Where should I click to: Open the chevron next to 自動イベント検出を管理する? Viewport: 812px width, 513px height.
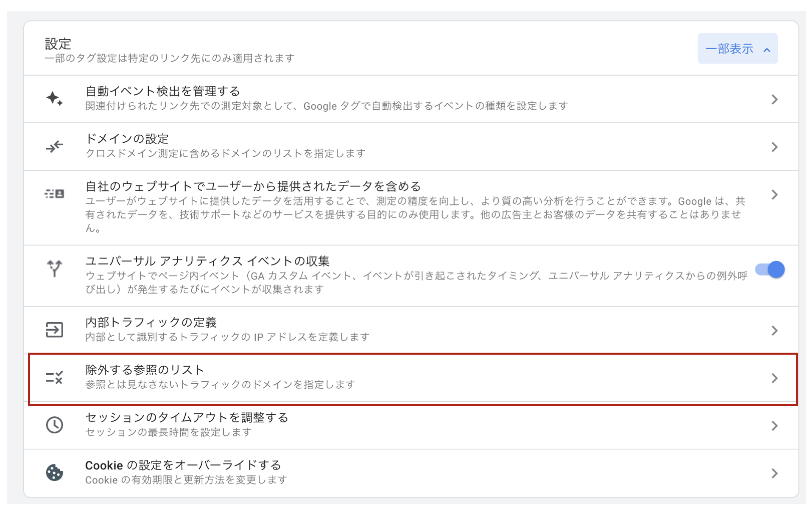point(774,99)
